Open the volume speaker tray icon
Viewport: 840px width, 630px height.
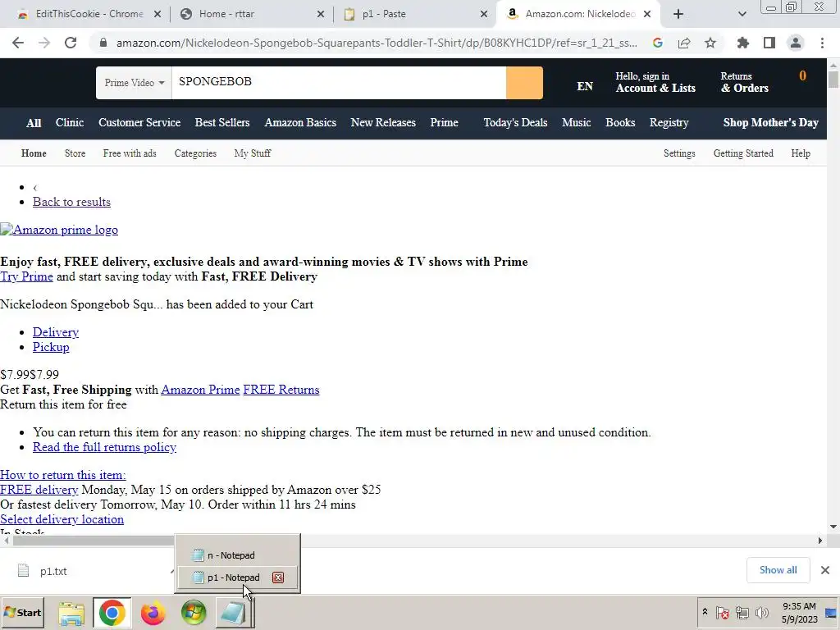pos(761,612)
